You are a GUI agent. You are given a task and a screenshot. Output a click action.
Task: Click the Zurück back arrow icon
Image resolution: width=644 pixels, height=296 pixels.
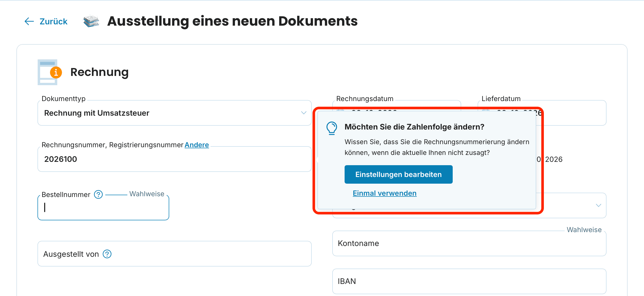click(x=29, y=21)
